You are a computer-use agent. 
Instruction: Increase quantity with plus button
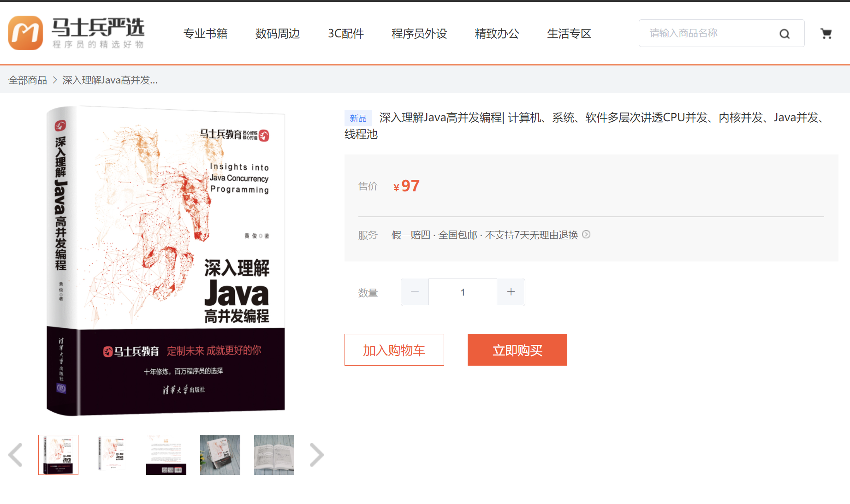click(511, 292)
